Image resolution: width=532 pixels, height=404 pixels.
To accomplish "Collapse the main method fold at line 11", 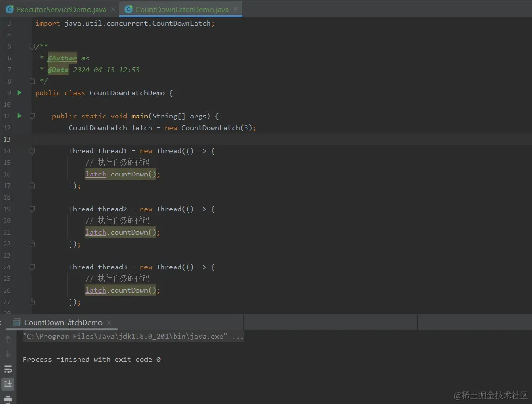I will pyautogui.click(x=32, y=116).
